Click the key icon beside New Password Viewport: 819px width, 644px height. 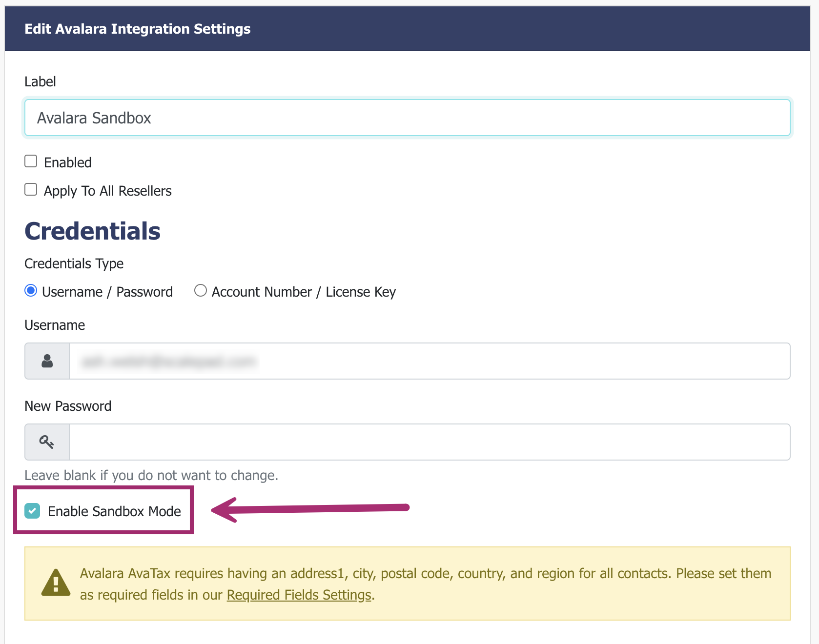47,442
